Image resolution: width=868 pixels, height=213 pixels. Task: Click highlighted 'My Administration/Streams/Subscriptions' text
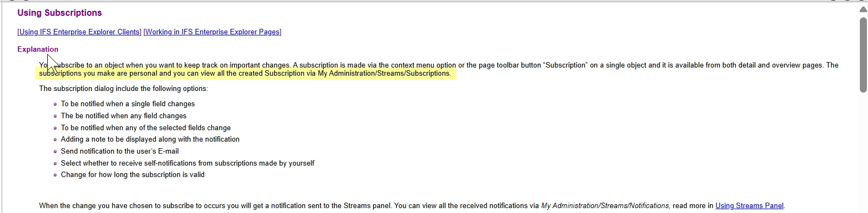point(384,74)
